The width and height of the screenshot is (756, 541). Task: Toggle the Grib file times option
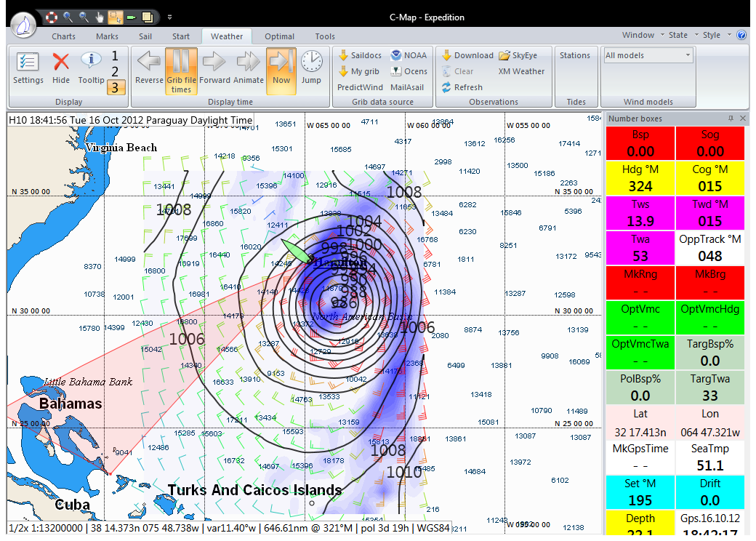(x=181, y=71)
